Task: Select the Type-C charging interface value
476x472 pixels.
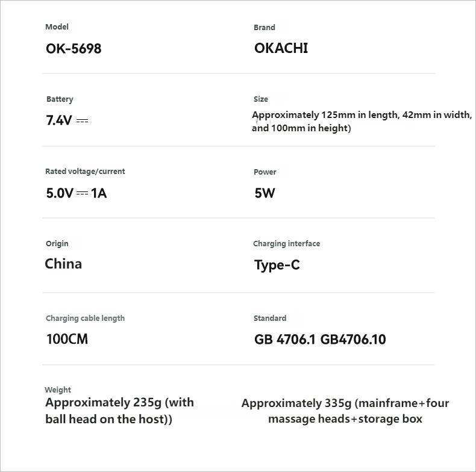Action: pos(277,265)
